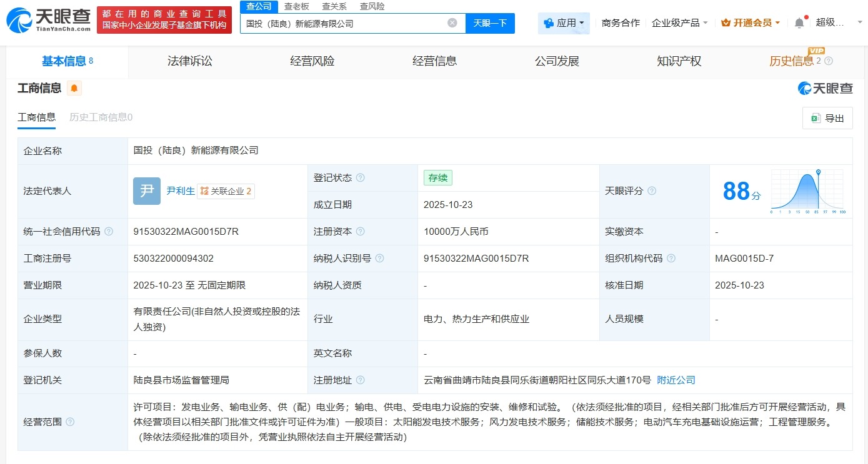The width and height of the screenshot is (868, 464).
Task: Clear the search box using the X icon
Action: click(452, 23)
